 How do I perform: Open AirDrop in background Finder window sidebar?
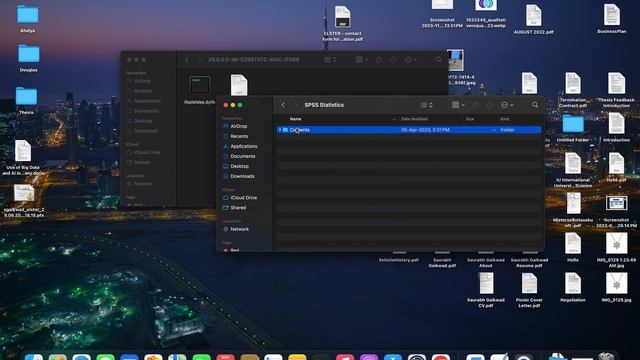tap(142, 81)
